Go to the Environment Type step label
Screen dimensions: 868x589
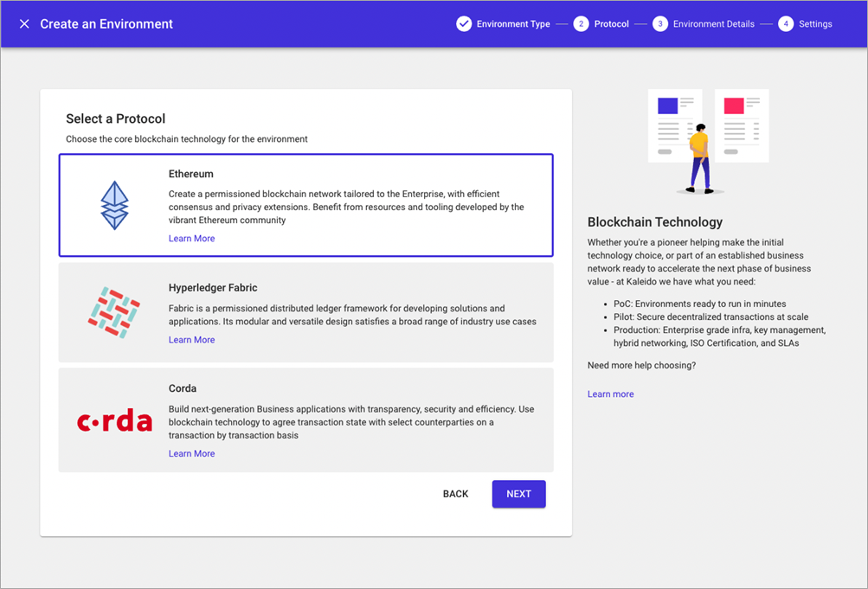[x=513, y=24]
